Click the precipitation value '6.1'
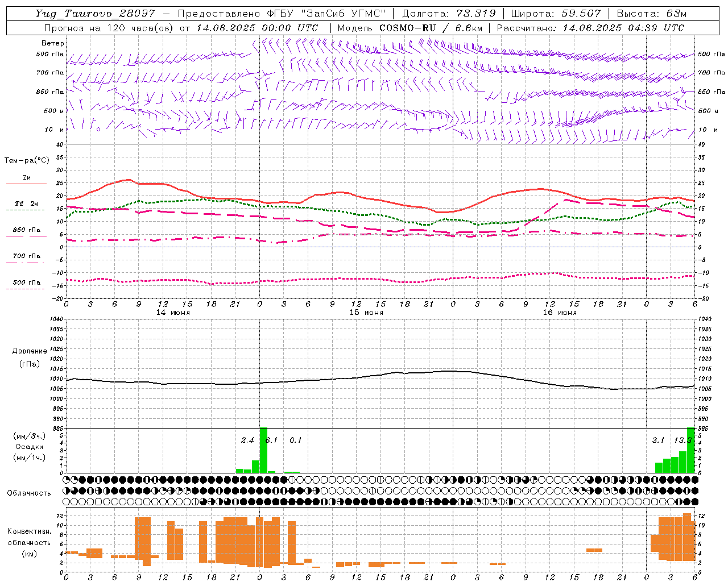728x582 pixels. [272, 440]
